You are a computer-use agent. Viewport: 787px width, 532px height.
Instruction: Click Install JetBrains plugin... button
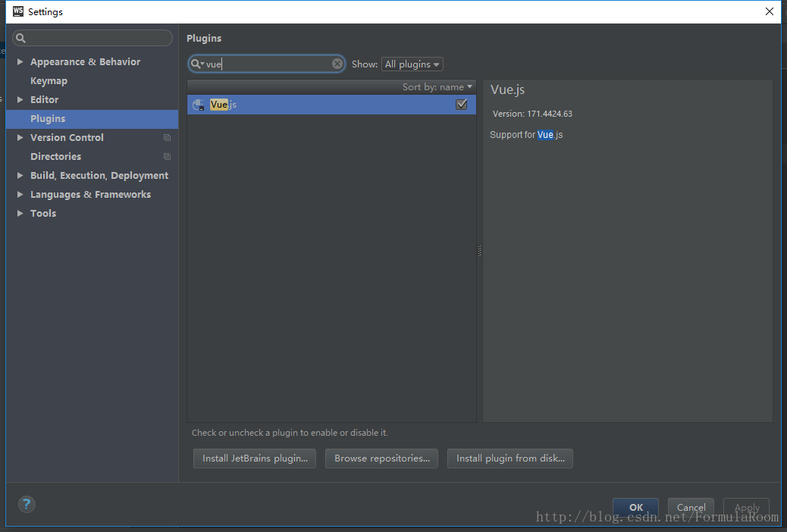click(255, 458)
